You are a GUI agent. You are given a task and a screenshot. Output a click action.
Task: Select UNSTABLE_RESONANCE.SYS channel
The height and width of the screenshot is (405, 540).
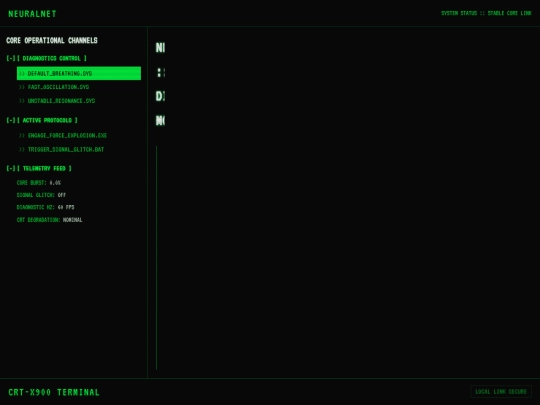(x=79, y=101)
